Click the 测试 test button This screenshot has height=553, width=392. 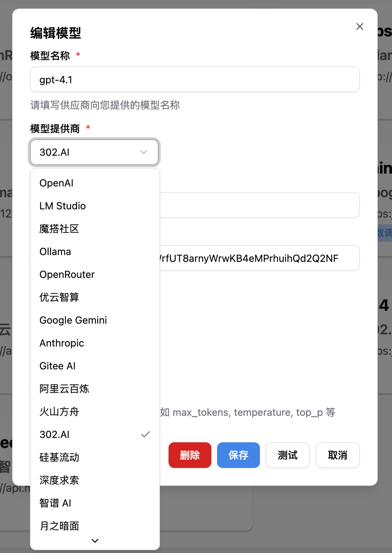[287, 455]
